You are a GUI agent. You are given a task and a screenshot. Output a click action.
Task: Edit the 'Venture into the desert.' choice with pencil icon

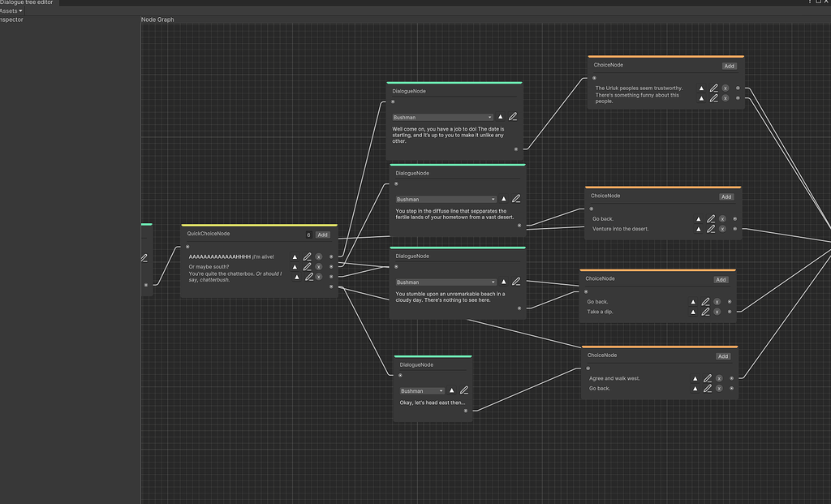click(x=711, y=229)
